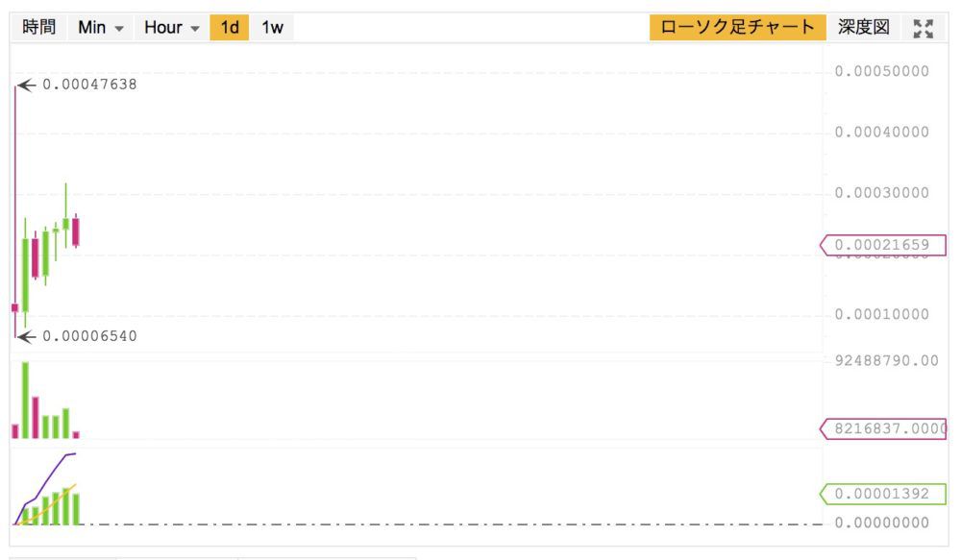The image size is (961, 560).
Task: Select the 1d timeframe
Action: coord(230,28)
